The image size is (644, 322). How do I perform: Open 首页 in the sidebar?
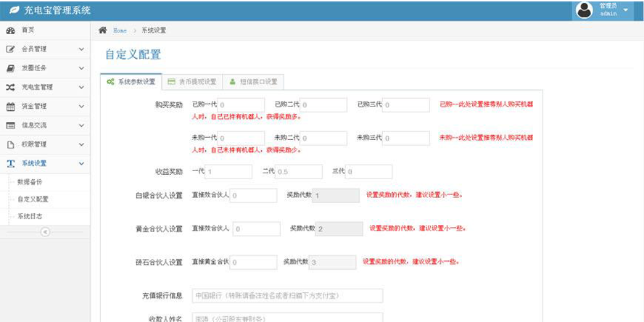45,30
